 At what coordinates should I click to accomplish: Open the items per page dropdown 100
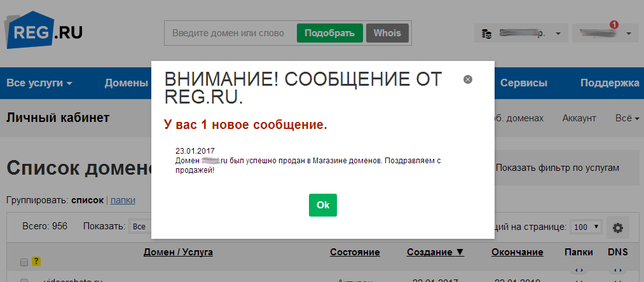pyautogui.click(x=586, y=227)
